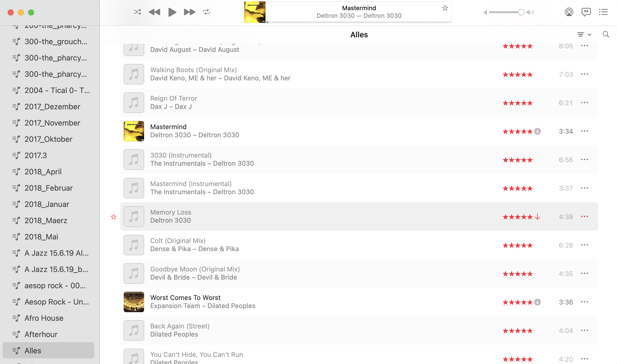Open the sort options dropdown
The height and width of the screenshot is (364, 617).
pos(584,35)
